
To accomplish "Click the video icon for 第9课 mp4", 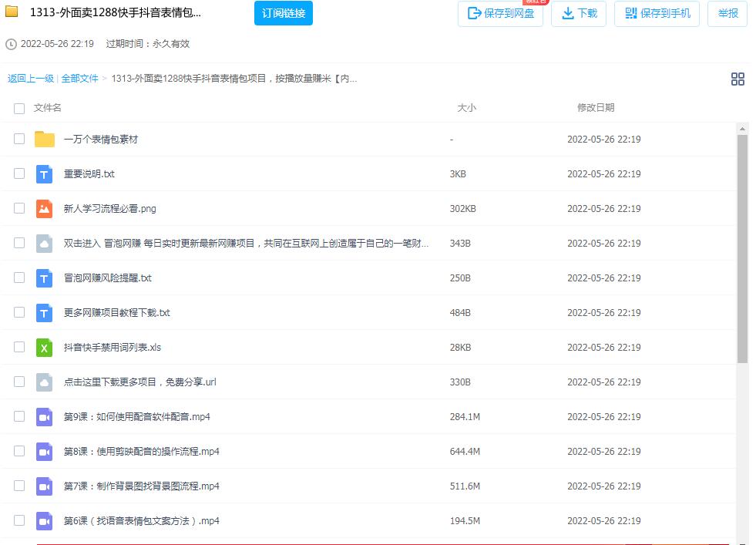I will [44, 417].
